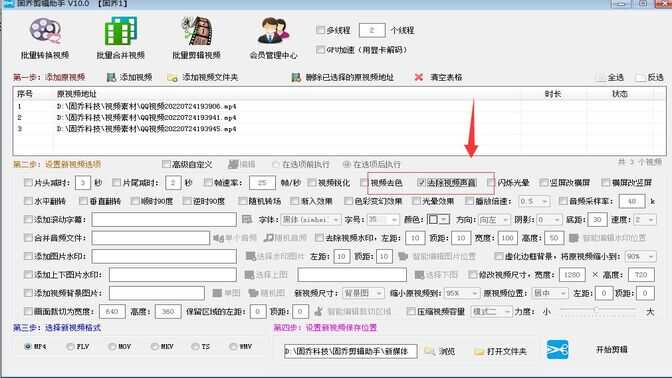Click 随机音频 random audio icon

click(269, 238)
